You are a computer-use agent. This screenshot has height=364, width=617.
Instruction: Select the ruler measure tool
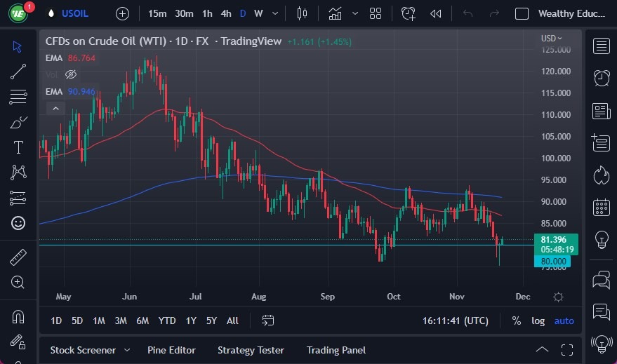[18, 257]
